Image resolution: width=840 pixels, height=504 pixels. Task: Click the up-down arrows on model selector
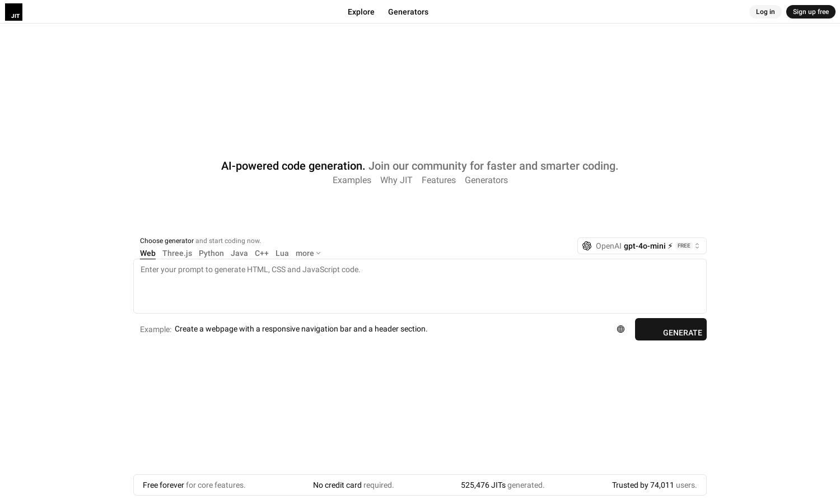pyautogui.click(x=697, y=246)
